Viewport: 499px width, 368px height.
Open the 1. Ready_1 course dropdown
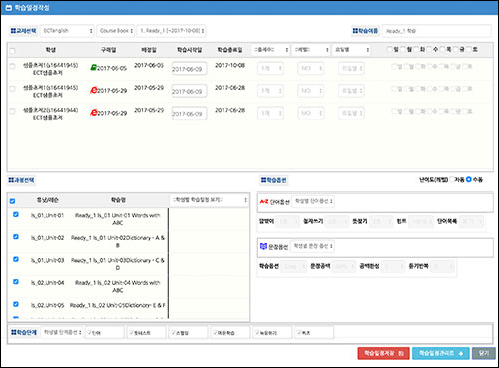(171, 31)
